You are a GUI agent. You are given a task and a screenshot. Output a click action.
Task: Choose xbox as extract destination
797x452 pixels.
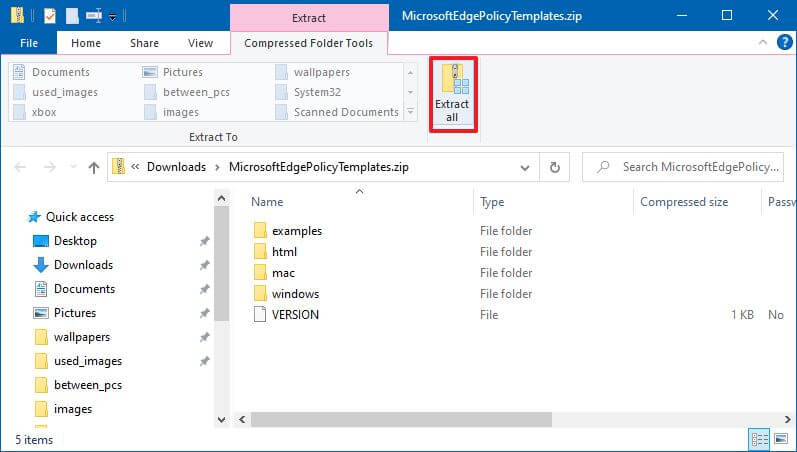coord(35,112)
